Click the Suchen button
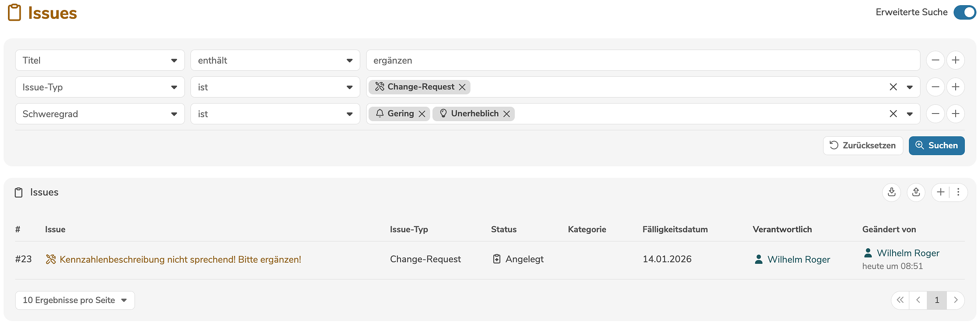This screenshot has width=980, height=327. [x=936, y=146]
